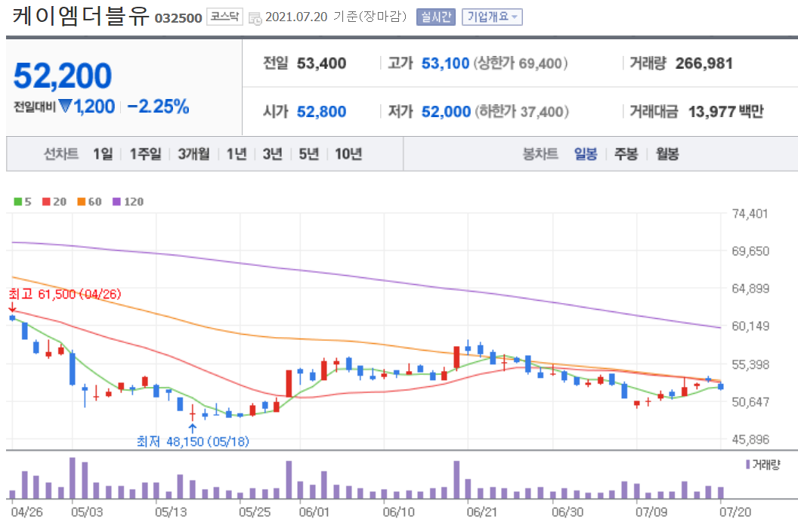Image resolution: width=798 pixels, height=532 pixels.
Task: Click the 74,401 price axis label
Action: point(750,214)
